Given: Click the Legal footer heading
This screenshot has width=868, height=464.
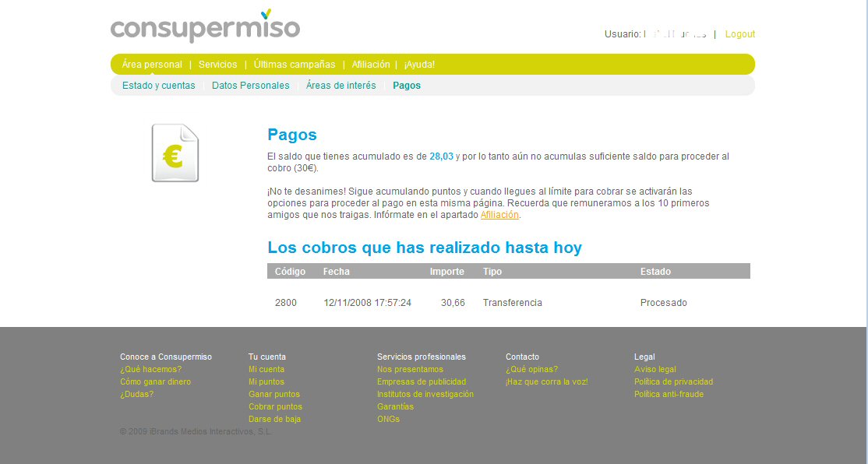Looking at the screenshot, I should (x=644, y=357).
